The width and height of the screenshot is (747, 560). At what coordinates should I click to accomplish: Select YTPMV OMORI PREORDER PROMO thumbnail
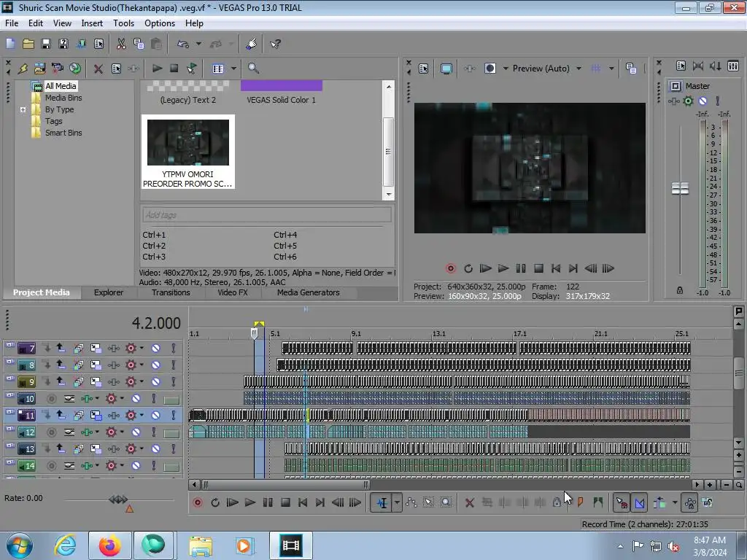click(x=187, y=142)
